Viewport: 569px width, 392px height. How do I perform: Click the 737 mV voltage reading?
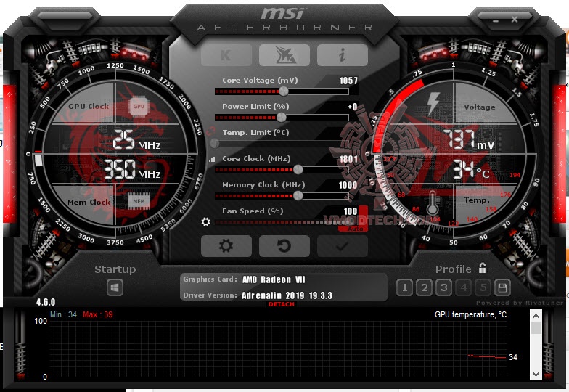pyautogui.click(x=469, y=141)
